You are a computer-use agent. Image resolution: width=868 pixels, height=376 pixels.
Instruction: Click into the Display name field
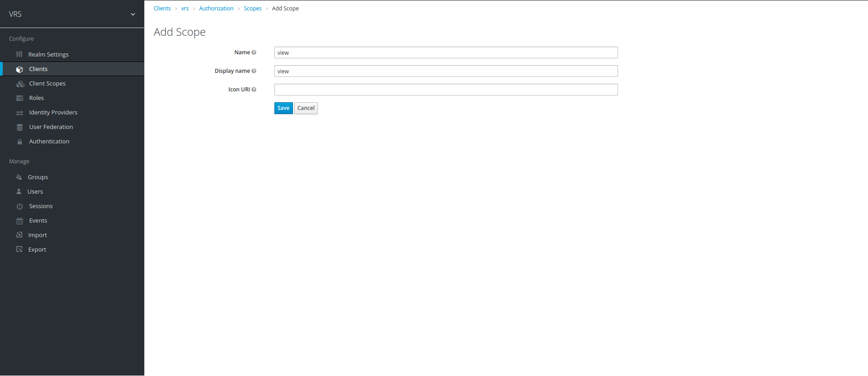click(446, 71)
